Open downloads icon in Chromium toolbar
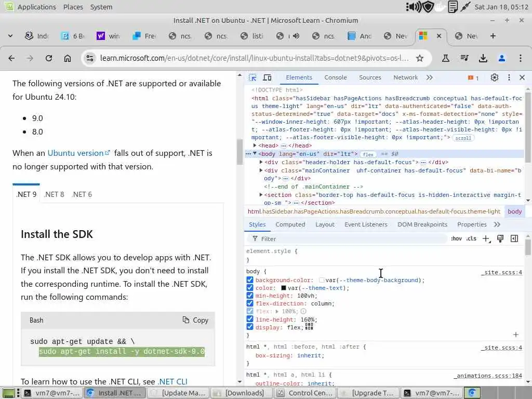 tap(483, 58)
